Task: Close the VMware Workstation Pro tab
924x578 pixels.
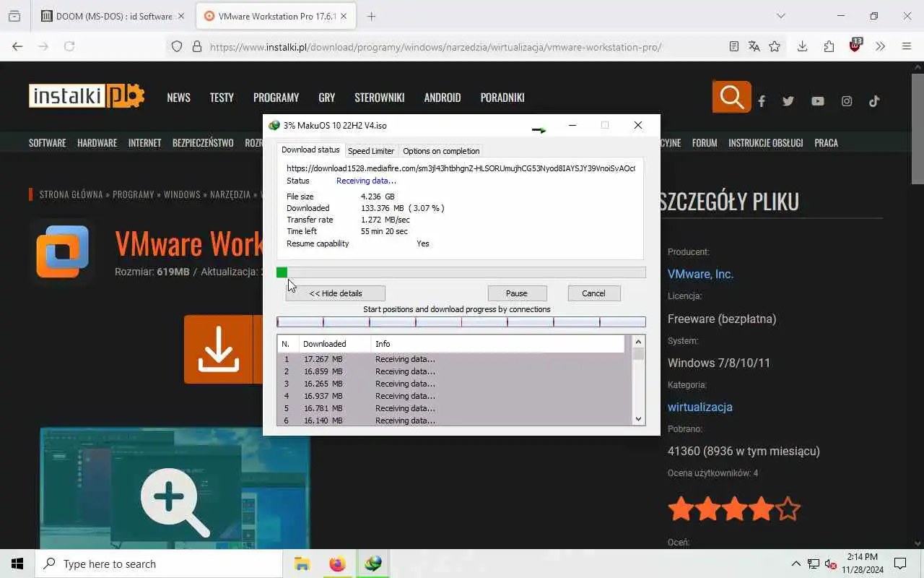Action: (x=344, y=16)
